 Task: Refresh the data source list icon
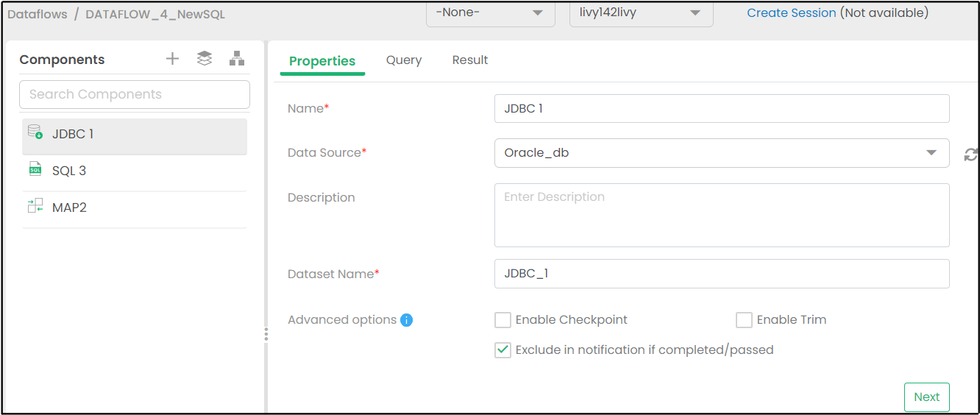[x=970, y=154]
